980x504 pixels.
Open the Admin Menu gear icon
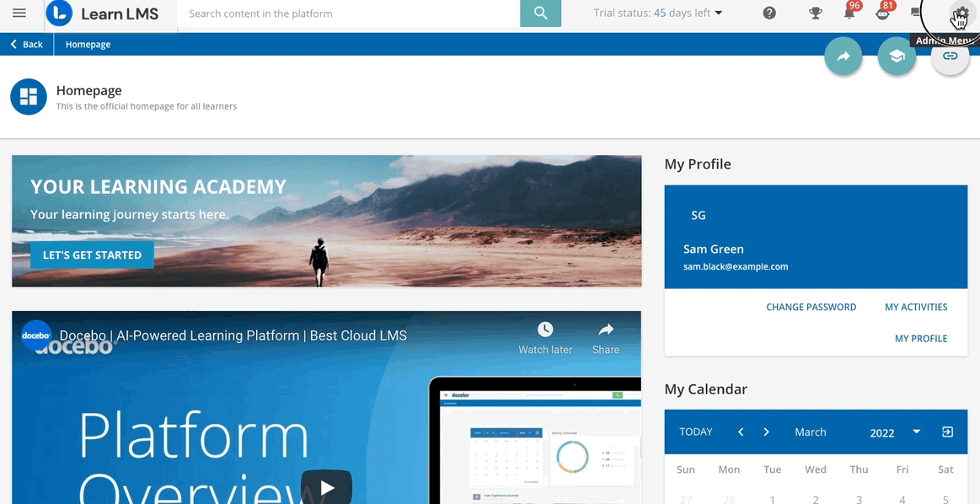pos(960,14)
